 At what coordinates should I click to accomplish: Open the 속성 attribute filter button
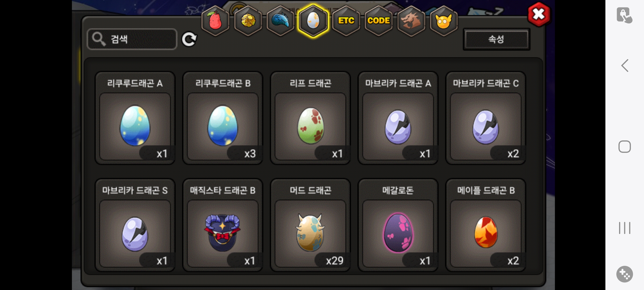496,39
